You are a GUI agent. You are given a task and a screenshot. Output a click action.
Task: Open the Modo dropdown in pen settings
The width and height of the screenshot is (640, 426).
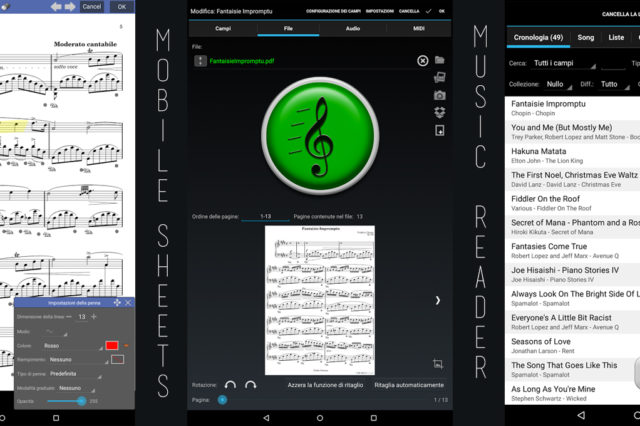56,332
